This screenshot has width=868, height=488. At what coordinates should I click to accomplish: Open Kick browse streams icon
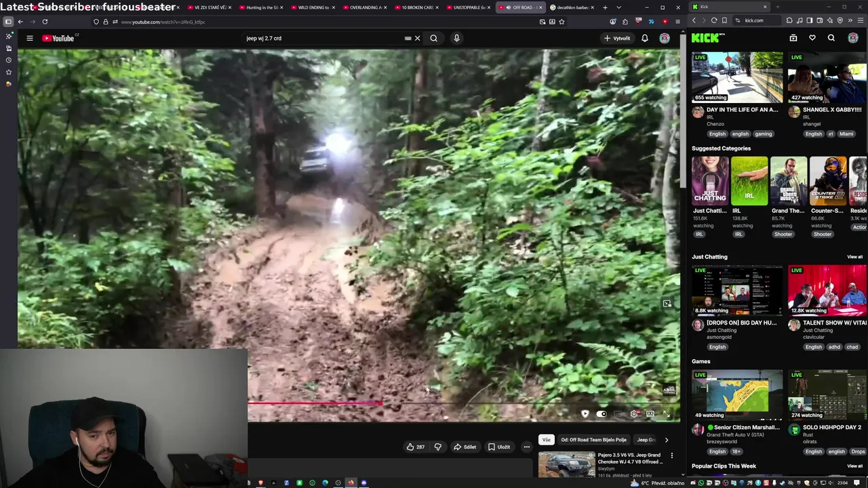(x=793, y=38)
